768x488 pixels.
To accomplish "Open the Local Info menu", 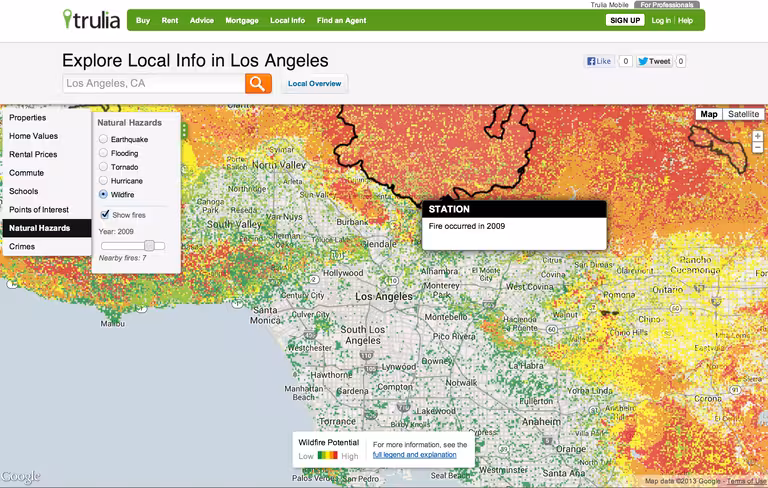I will (288, 21).
